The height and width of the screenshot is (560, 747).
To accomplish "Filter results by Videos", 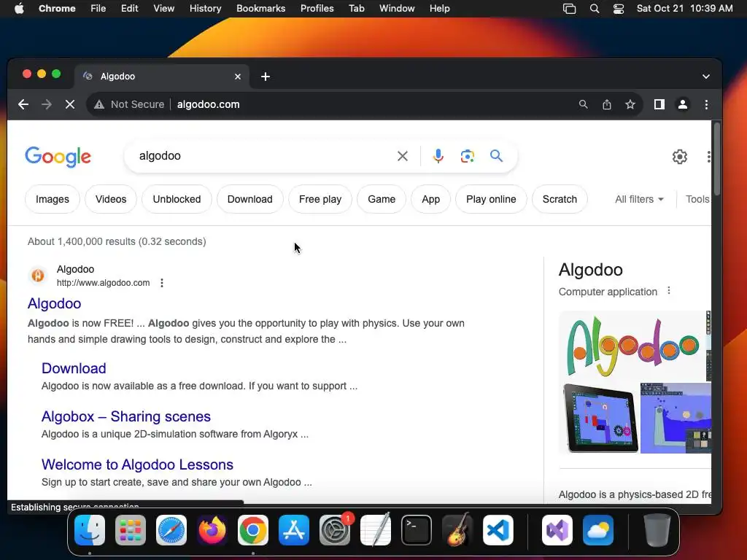I will point(111,199).
